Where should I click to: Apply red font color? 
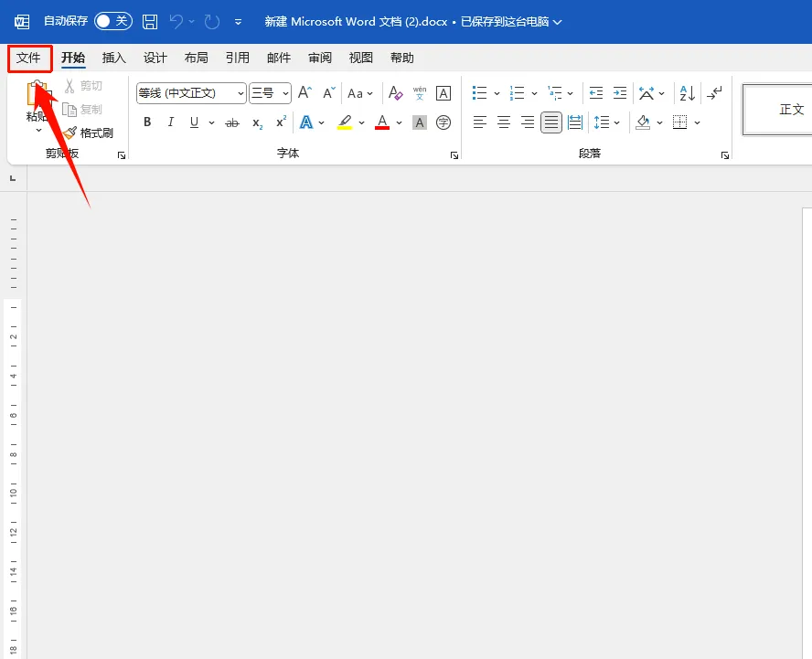(382, 122)
